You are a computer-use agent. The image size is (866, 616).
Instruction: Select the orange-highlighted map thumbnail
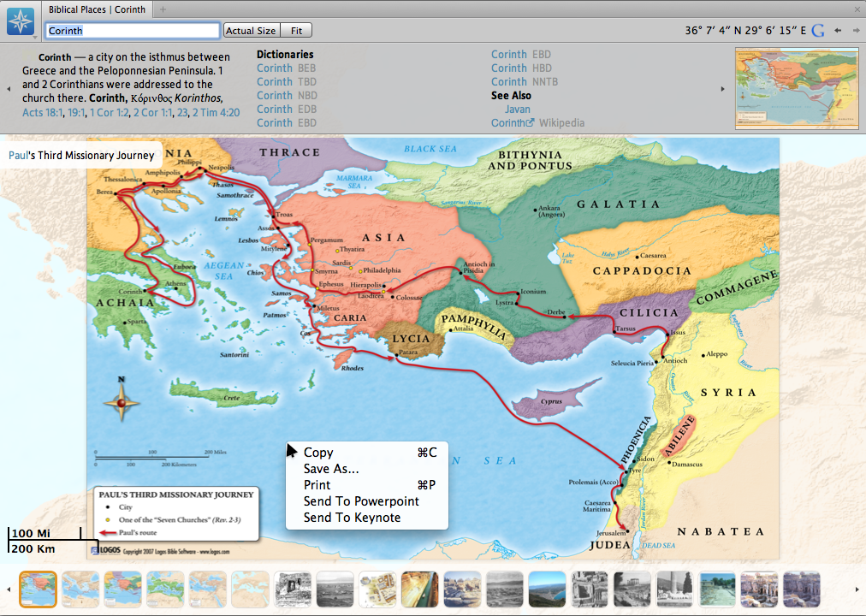39,589
